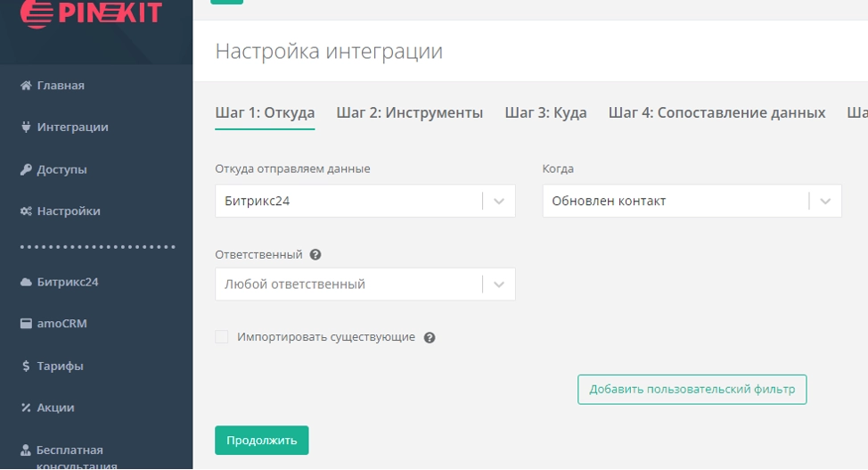Viewport: 868px width, 470px height.
Task: Click the Продолжить button
Action: pos(262,441)
